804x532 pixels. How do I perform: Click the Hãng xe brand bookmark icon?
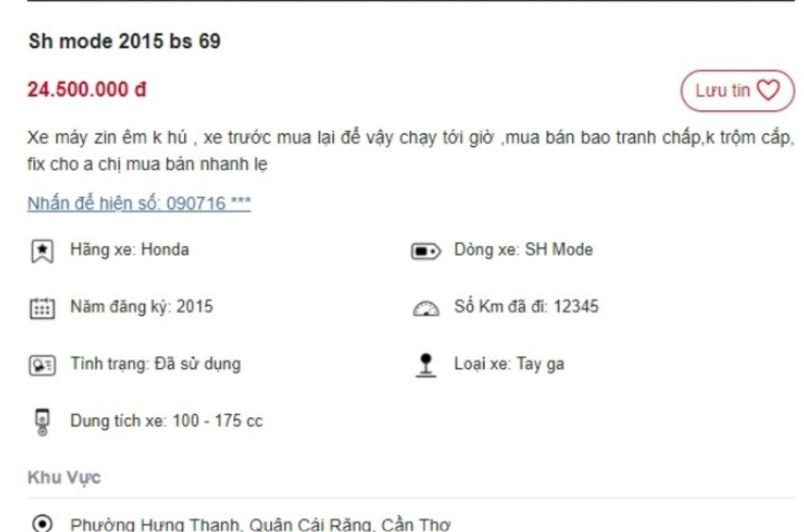pos(42,252)
